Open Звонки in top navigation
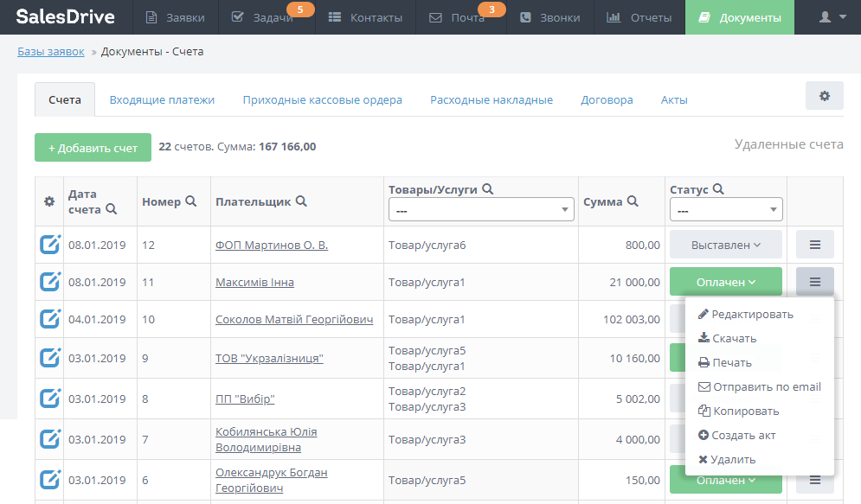The height and width of the screenshot is (504, 861). (549, 17)
